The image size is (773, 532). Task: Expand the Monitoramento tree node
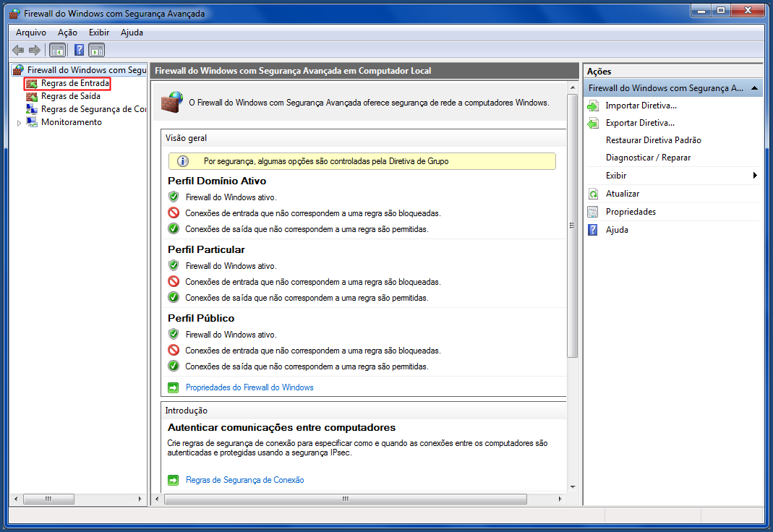[x=20, y=123]
